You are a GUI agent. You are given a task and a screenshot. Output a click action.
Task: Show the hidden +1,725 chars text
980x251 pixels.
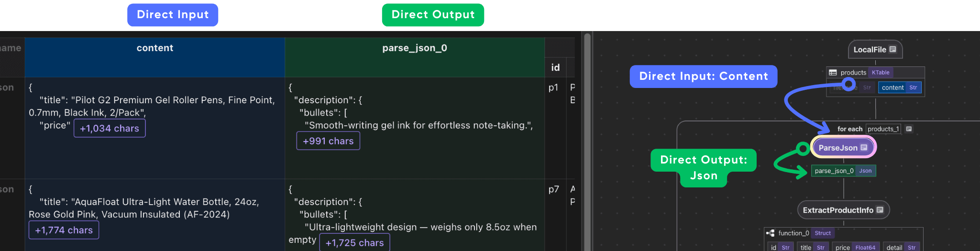[x=354, y=243]
